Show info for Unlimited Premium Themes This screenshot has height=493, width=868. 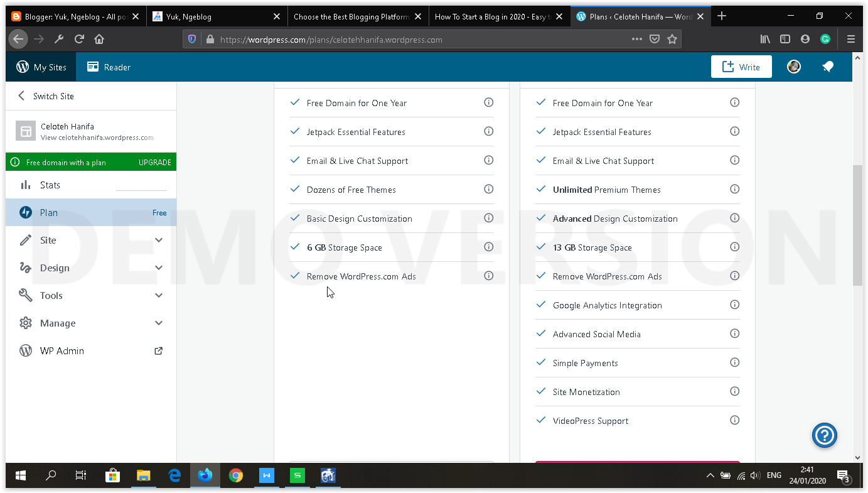[x=735, y=189]
